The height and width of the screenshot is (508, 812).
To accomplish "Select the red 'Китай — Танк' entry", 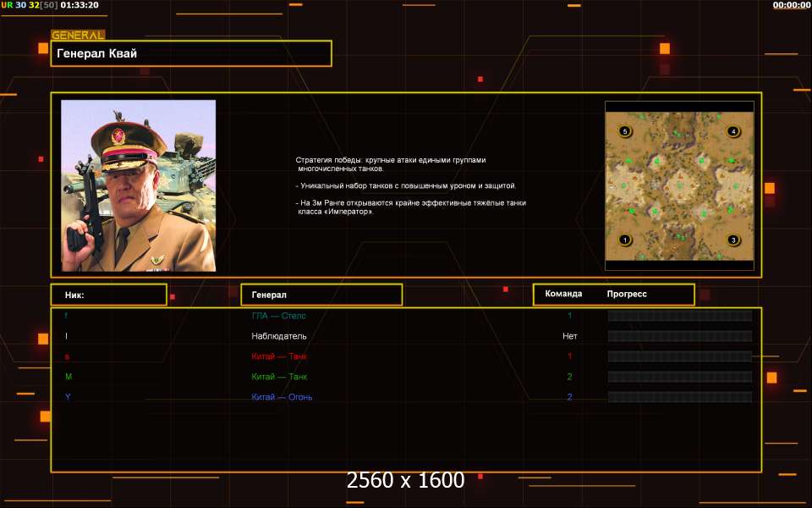I will (279, 356).
